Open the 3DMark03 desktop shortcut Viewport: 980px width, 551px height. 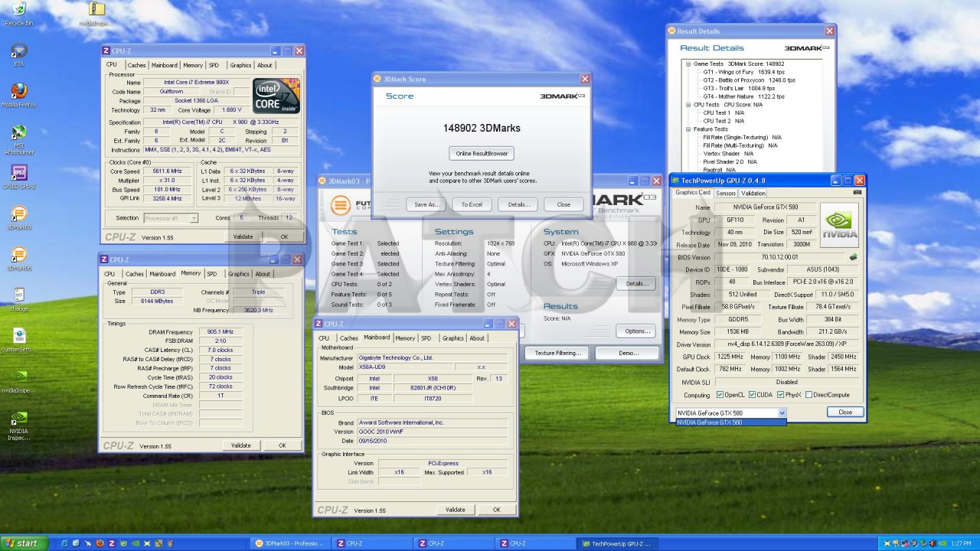pyautogui.click(x=19, y=214)
